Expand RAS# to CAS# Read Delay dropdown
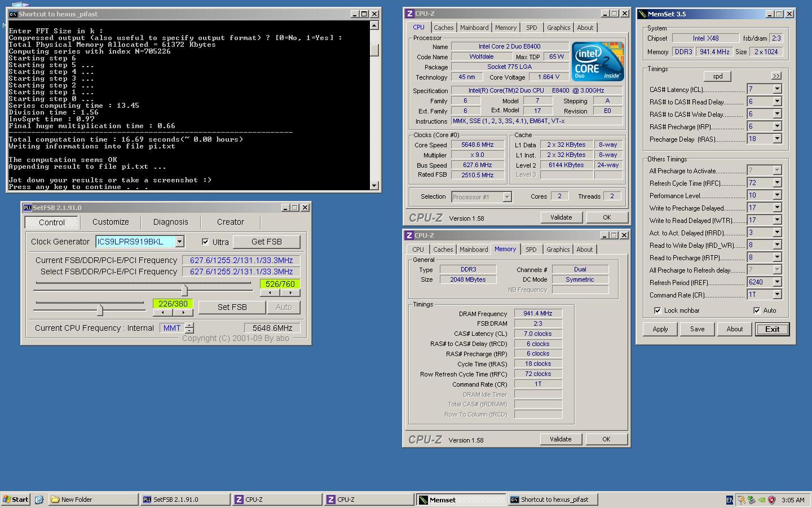 777,102
